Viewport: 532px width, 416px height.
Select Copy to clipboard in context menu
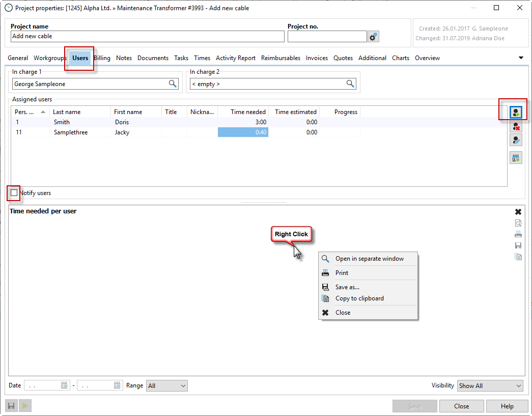(359, 298)
